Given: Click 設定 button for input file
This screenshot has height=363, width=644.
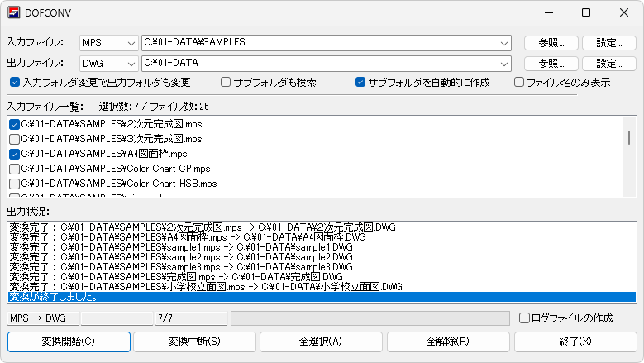Looking at the screenshot, I should pos(609,43).
